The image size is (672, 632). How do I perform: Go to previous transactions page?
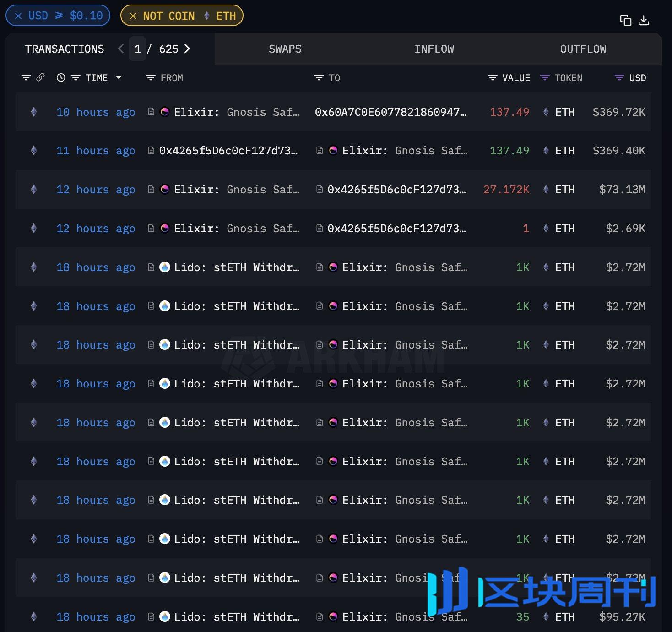(x=121, y=49)
